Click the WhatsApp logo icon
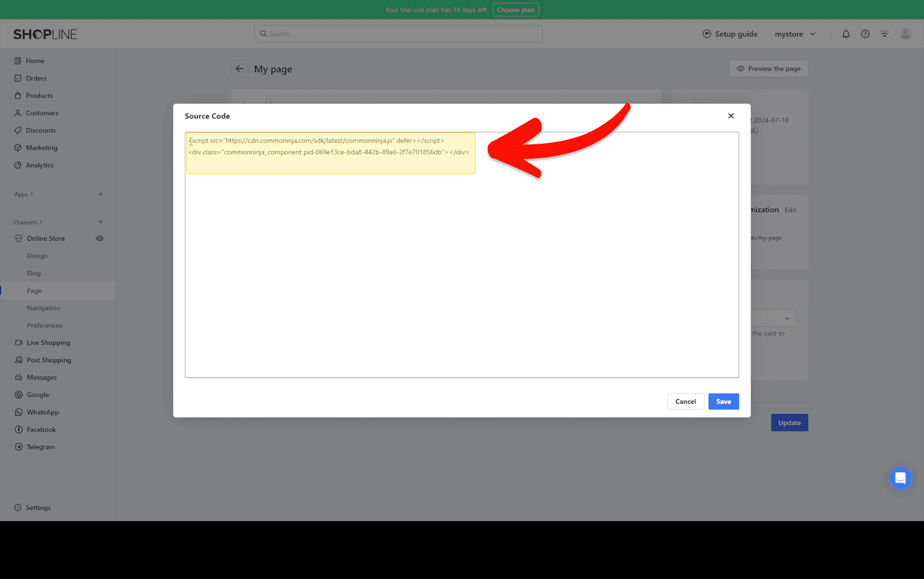Image resolution: width=924 pixels, height=579 pixels. click(x=19, y=412)
